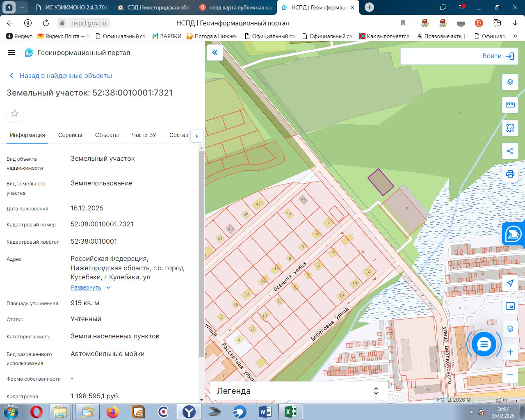This screenshot has height=420, width=525.
Task: Collapse the left information panel
Action: [x=215, y=52]
